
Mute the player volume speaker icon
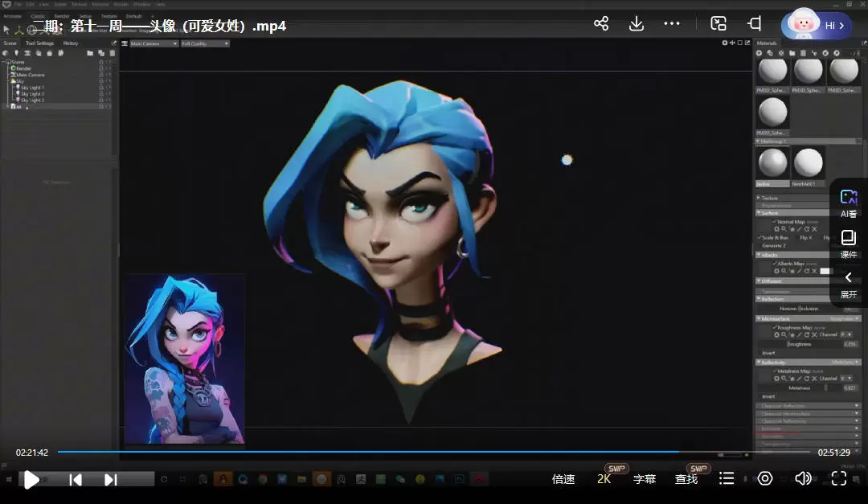coord(803,478)
